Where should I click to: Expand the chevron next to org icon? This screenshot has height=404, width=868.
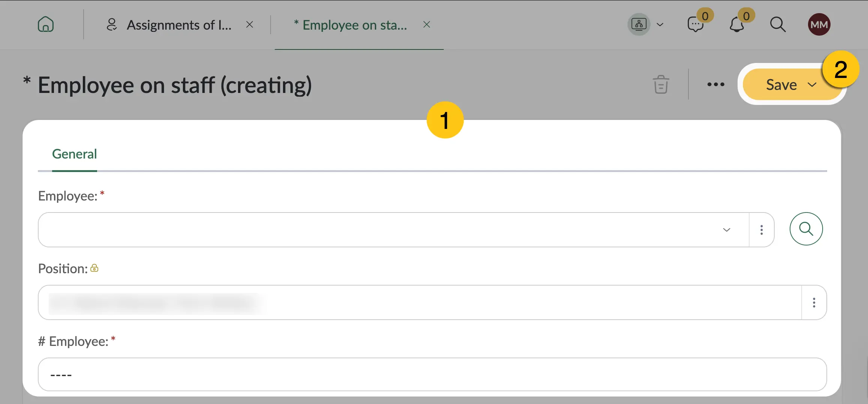click(x=660, y=25)
